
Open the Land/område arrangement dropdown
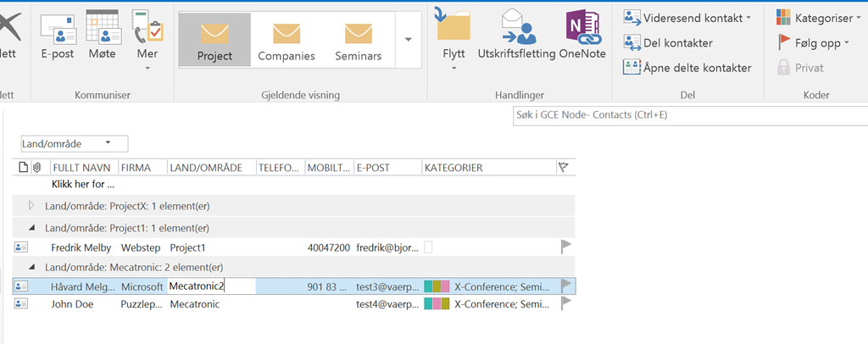click(x=74, y=143)
